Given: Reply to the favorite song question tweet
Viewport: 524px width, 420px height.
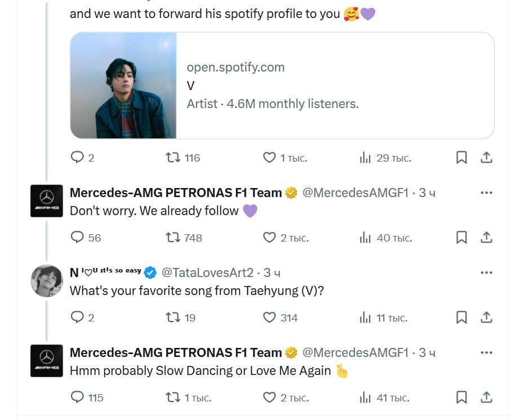Looking at the screenshot, I should [x=77, y=318].
